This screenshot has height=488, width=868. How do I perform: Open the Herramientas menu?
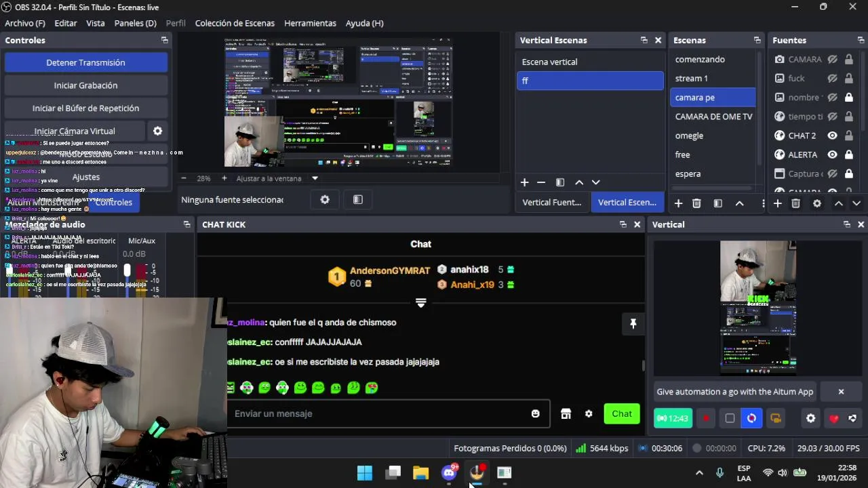[x=310, y=23]
